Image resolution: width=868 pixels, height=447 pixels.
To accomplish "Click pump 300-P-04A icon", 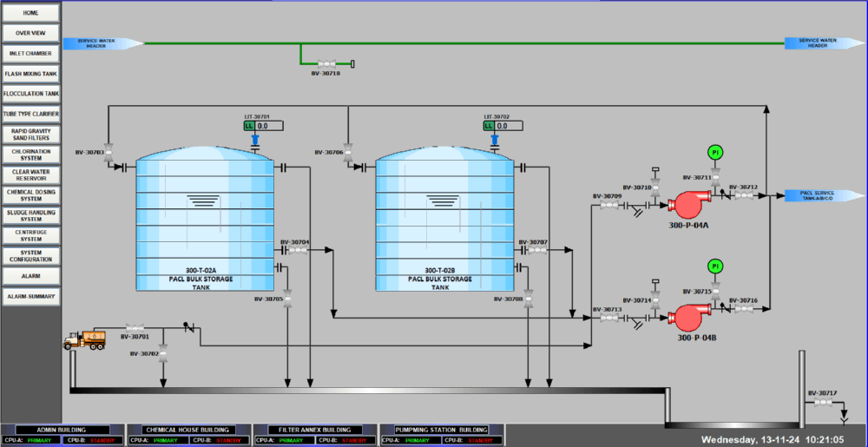I will tap(689, 207).
